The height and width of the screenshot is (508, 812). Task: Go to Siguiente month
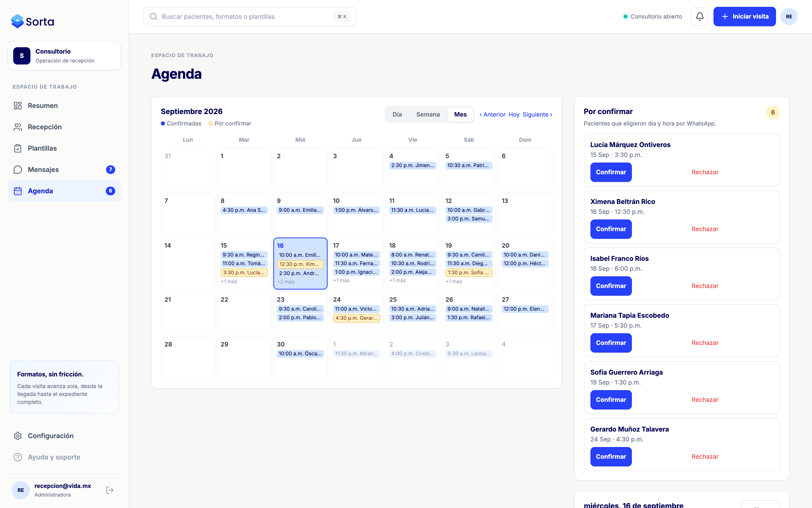(537, 115)
